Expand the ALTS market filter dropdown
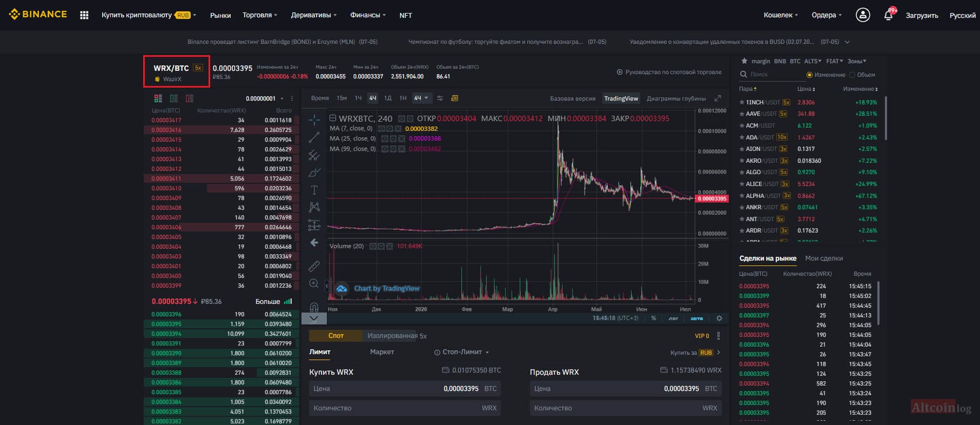Screen dimensions: 980x425 [x=813, y=61]
